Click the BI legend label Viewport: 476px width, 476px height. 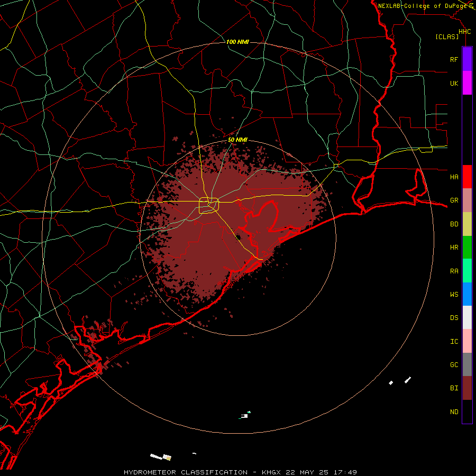click(454, 388)
